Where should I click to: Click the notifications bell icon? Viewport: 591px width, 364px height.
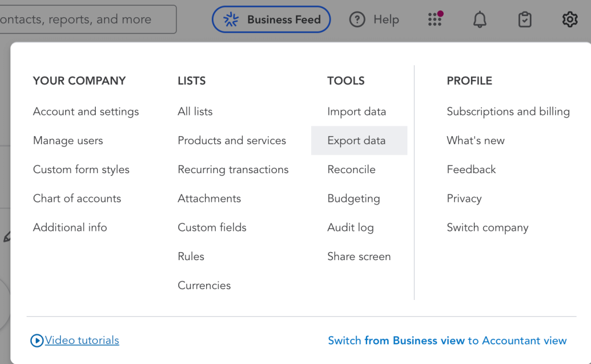(x=480, y=20)
